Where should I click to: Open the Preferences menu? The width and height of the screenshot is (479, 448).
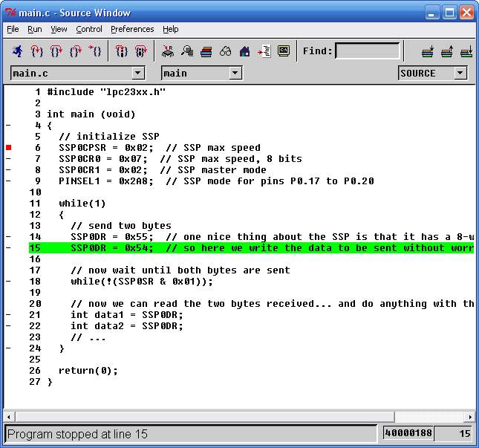pos(132,29)
